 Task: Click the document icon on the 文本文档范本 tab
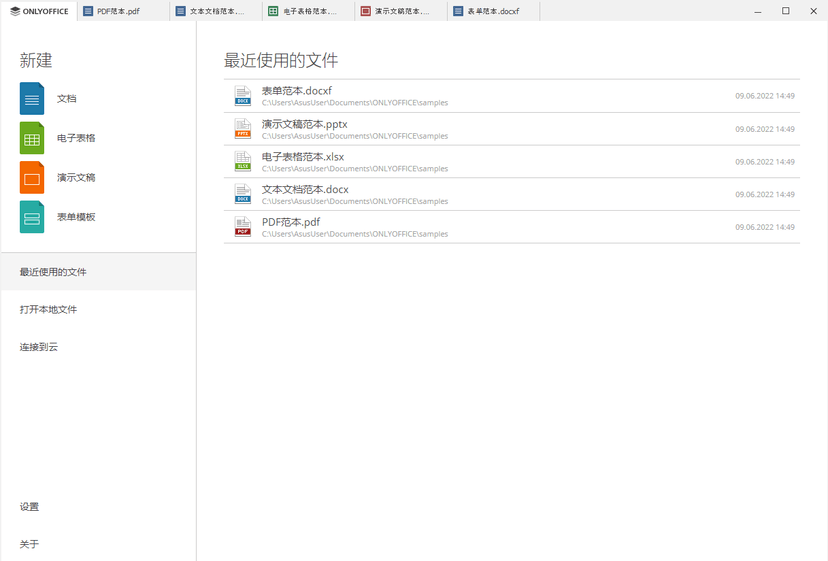coord(181,11)
